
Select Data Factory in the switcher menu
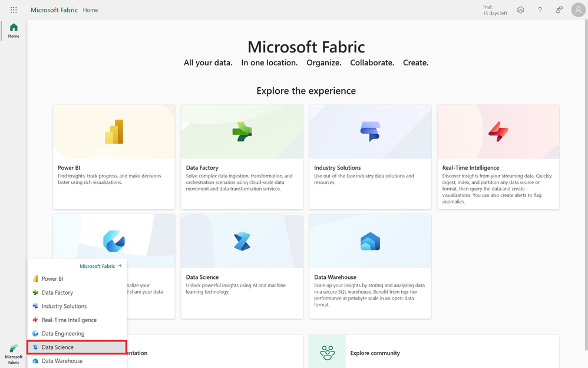point(77,293)
